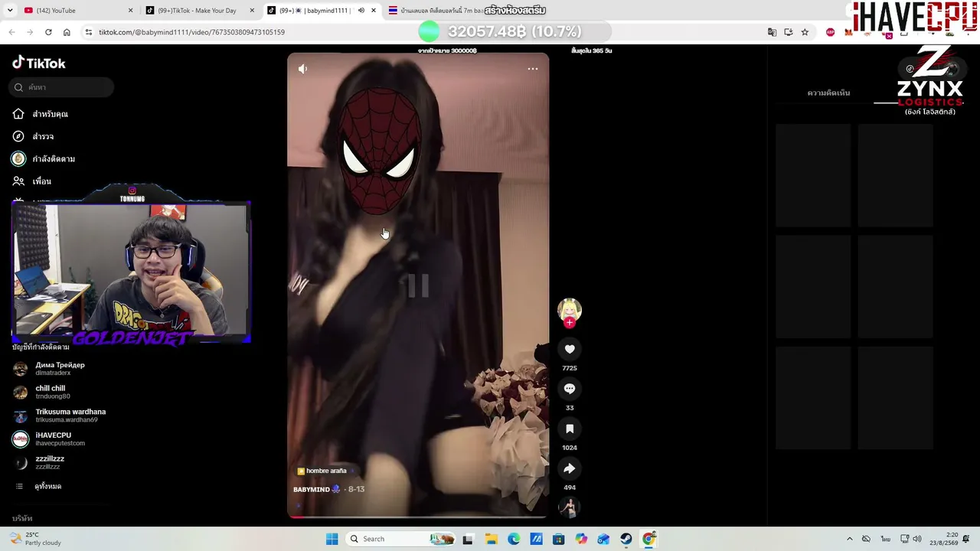Open the sound disc thumbnail below share
The height and width of the screenshot is (551, 980).
pos(570,507)
